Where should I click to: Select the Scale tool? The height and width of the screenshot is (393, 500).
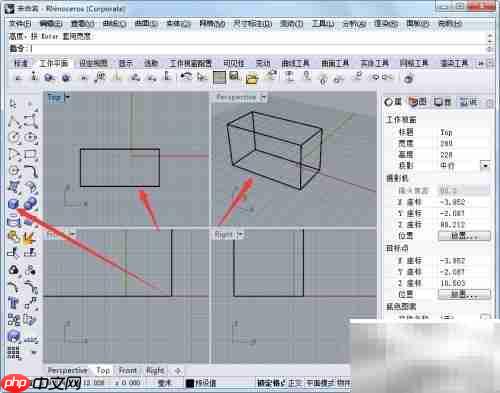[14, 336]
